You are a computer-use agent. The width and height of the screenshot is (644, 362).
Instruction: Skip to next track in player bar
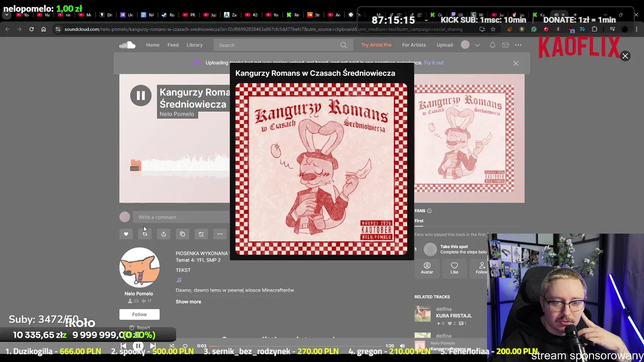coord(152,346)
